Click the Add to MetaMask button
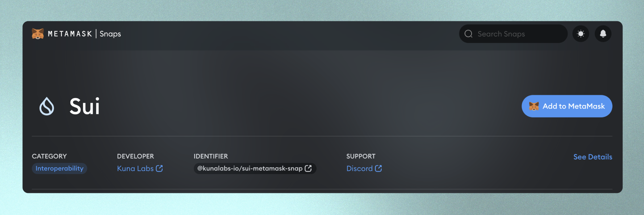644x215 pixels. click(567, 106)
